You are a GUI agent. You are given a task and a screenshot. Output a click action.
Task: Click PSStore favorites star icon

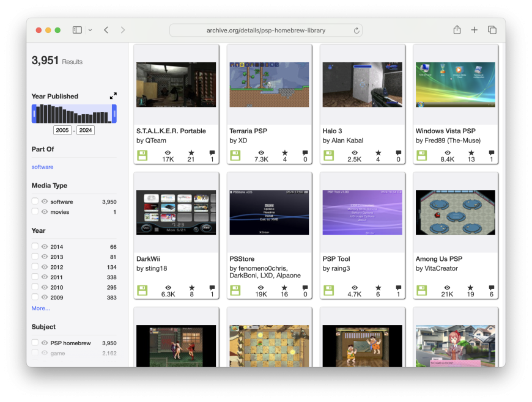point(284,288)
